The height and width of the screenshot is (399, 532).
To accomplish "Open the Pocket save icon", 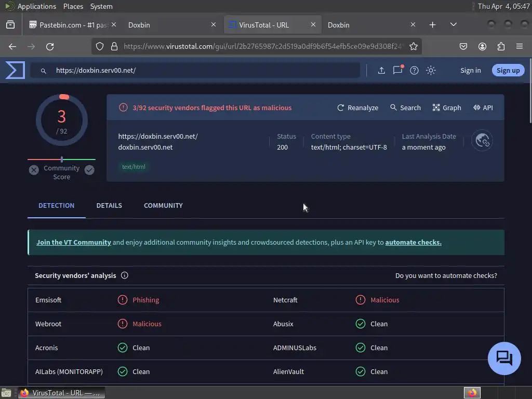I will pyautogui.click(x=463, y=46).
